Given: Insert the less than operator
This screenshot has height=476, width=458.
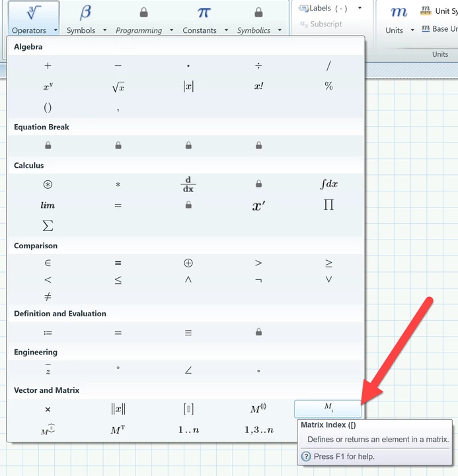Looking at the screenshot, I should [x=48, y=279].
